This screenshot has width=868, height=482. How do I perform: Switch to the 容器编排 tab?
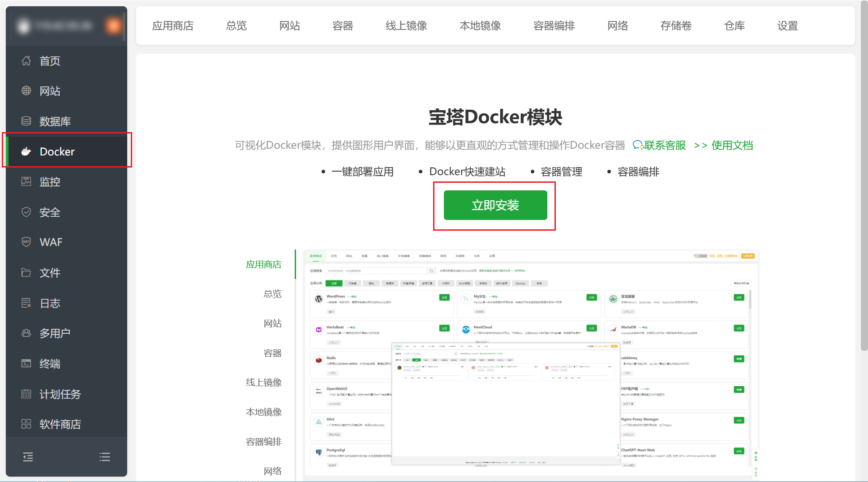pos(554,26)
